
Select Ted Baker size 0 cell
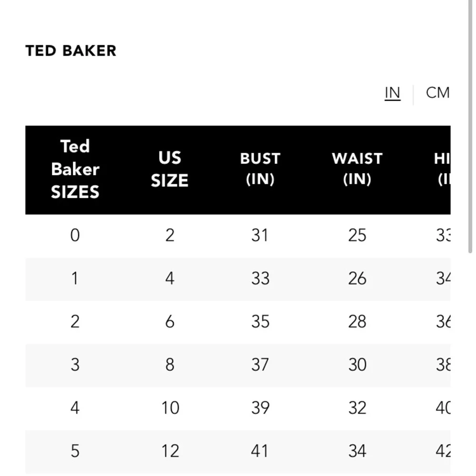click(x=75, y=235)
